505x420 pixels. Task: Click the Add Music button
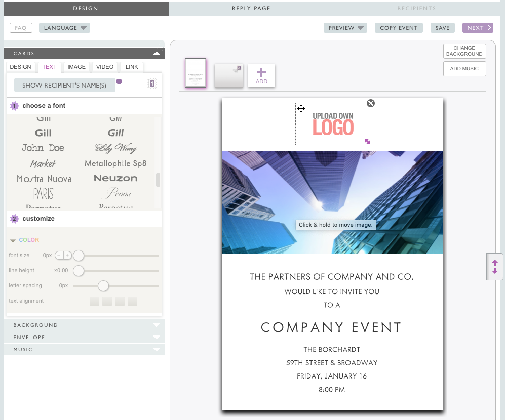464,69
